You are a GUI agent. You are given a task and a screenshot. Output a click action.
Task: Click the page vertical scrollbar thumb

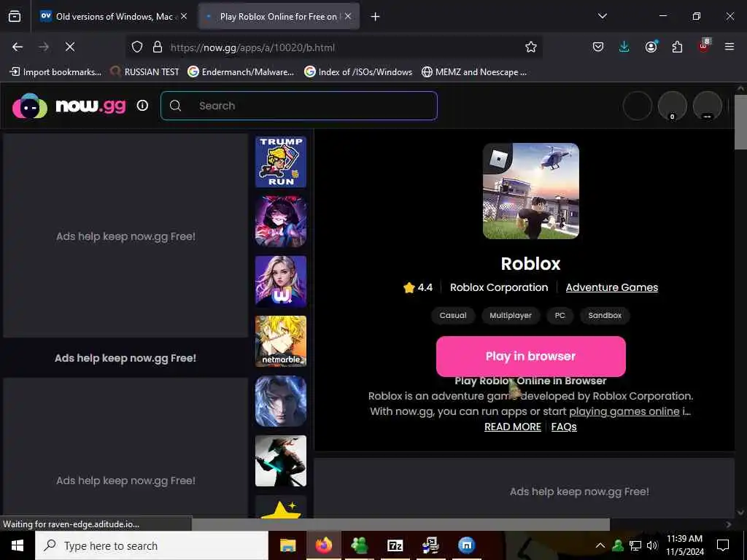[740, 122]
